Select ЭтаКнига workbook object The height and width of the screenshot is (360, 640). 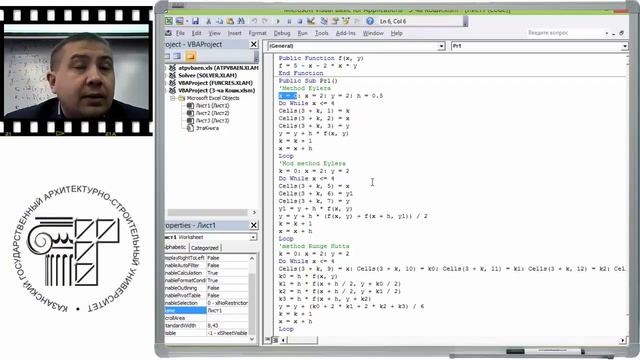[207, 128]
